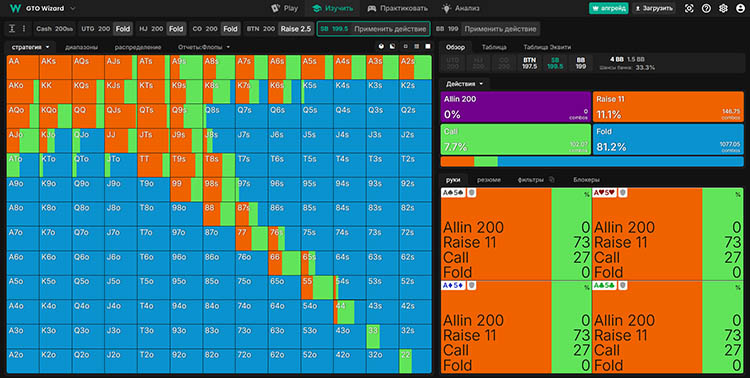Click the green апгрейд button
The image size is (750, 378).
click(608, 8)
